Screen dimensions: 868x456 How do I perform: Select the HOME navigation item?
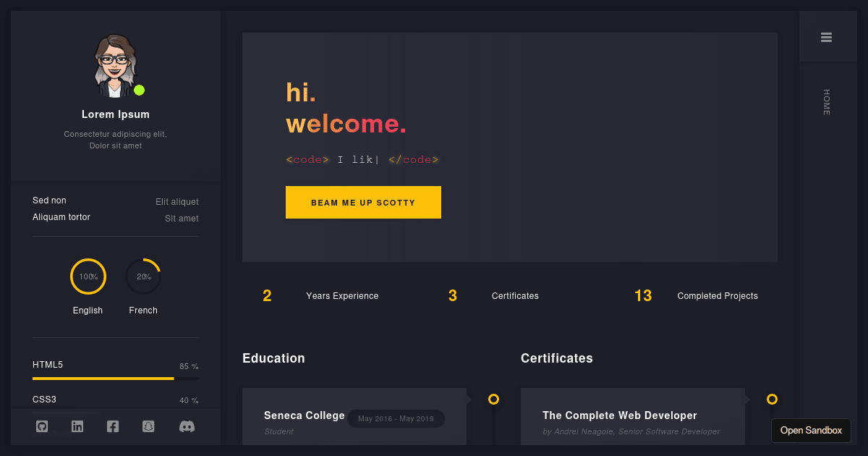point(827,102)
